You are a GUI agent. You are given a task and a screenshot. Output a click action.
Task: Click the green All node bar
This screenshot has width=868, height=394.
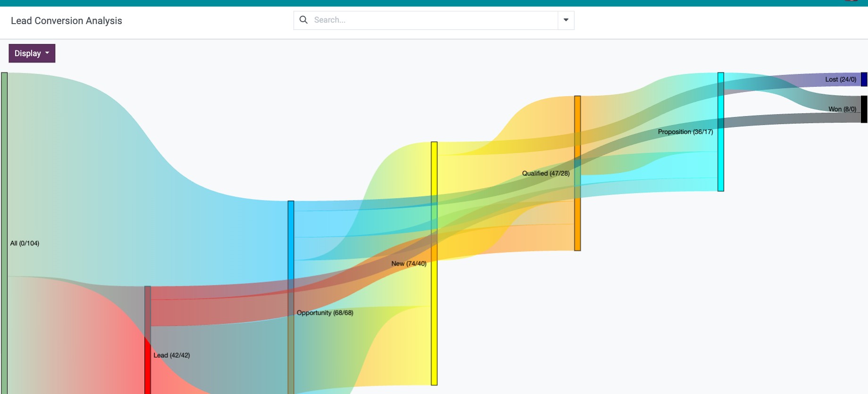click(4, 233)
